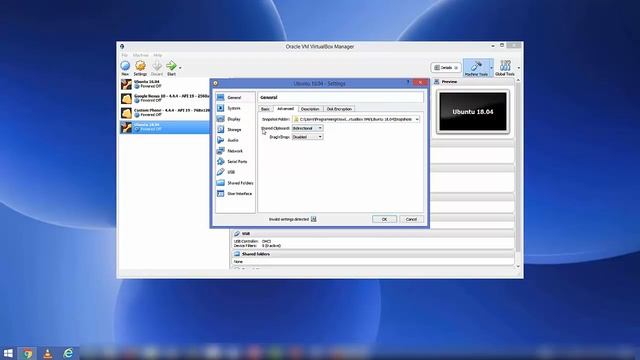
Task: Click the settings dialog help question mark
Action: tap(408, 83)
